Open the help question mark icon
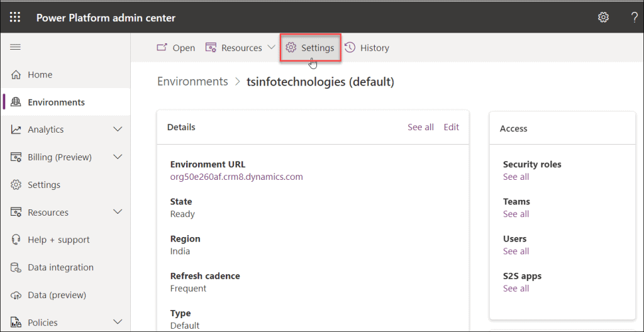644x332 pixels. [x=635, y=17]
